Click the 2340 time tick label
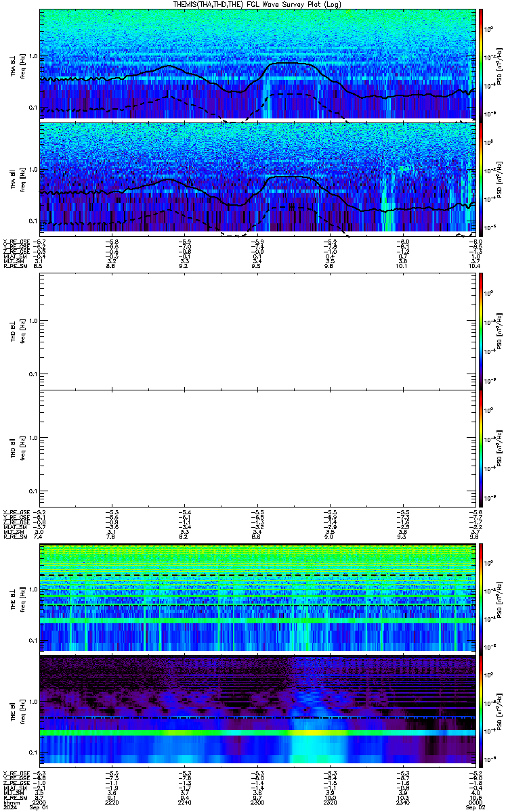508x812 pixels. (402, 801)
